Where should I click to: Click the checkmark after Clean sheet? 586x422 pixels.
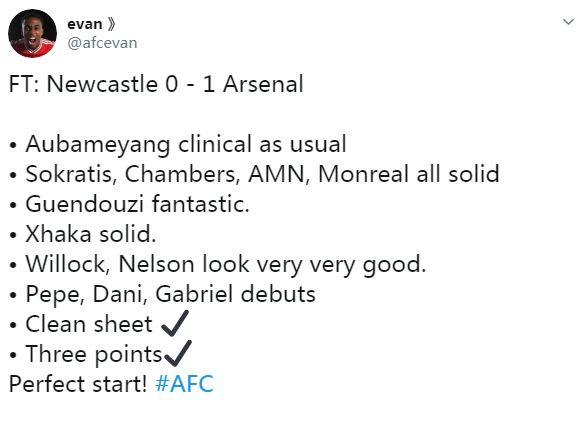pos(175,323)
